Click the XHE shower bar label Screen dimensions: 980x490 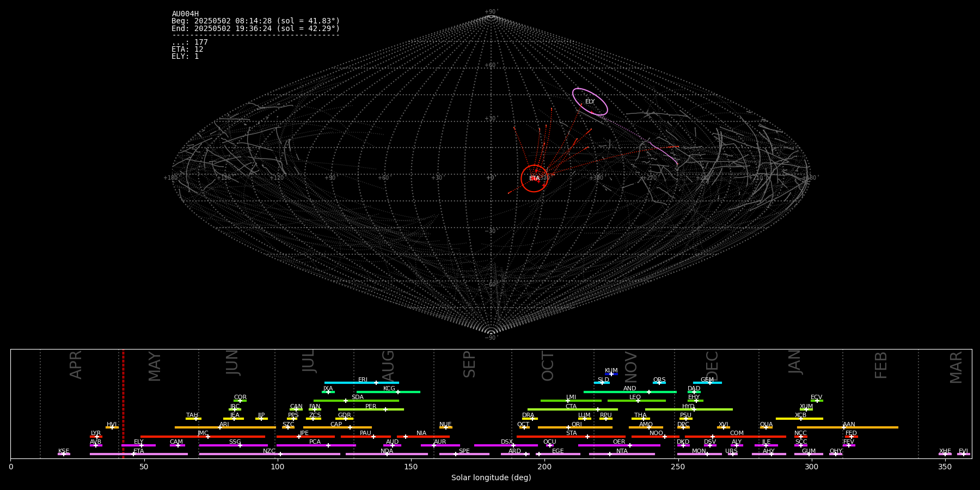point(945,451)
